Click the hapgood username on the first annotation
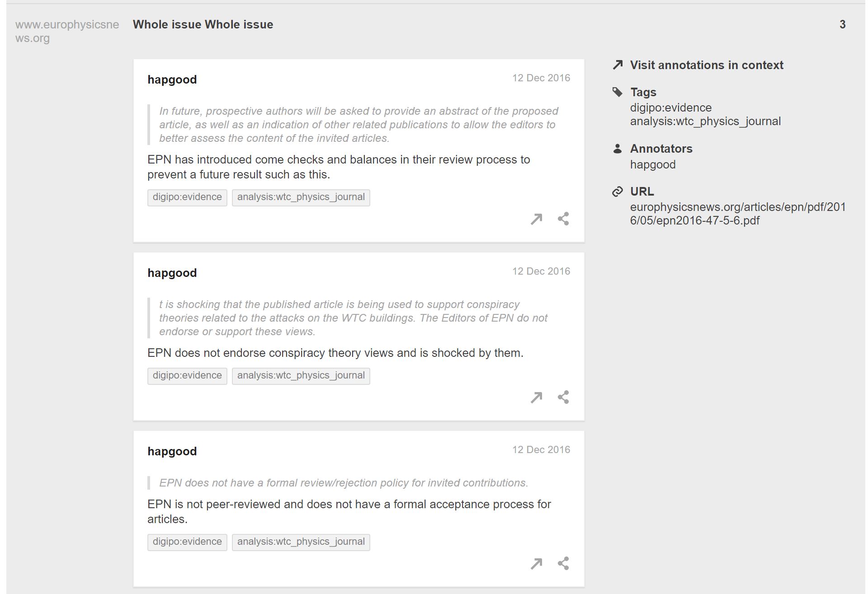The height and width of the screenshot is (594, 868). pos(172,80)
